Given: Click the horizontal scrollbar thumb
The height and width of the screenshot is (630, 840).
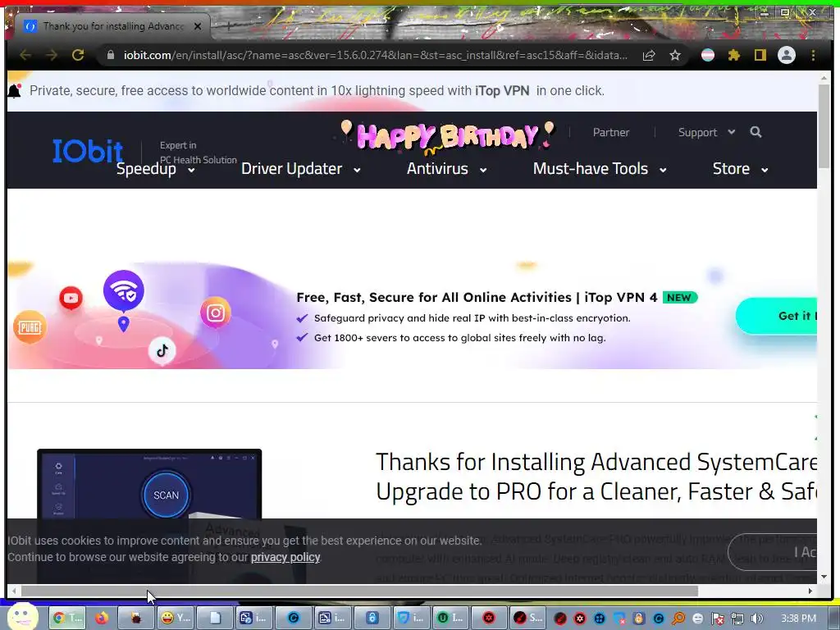Looking at the screenshot, I should coord(359,591).
